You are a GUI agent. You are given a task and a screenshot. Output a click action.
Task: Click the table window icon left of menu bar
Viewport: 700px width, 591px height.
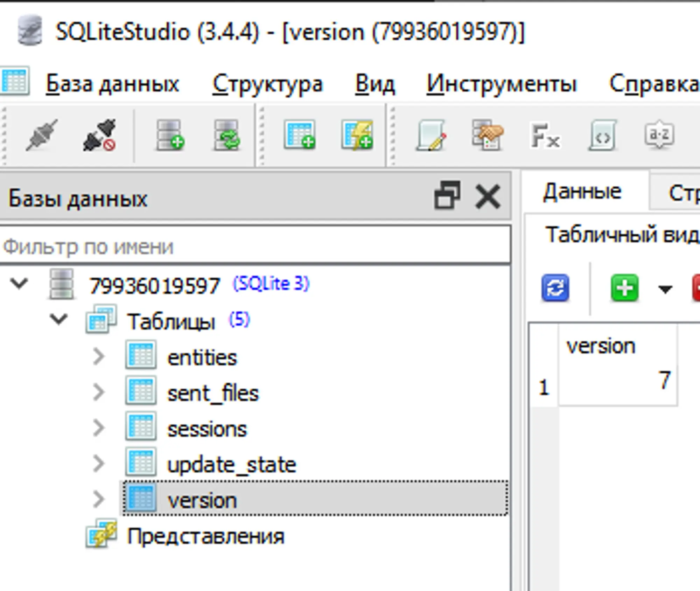click(x=15, y=81)
